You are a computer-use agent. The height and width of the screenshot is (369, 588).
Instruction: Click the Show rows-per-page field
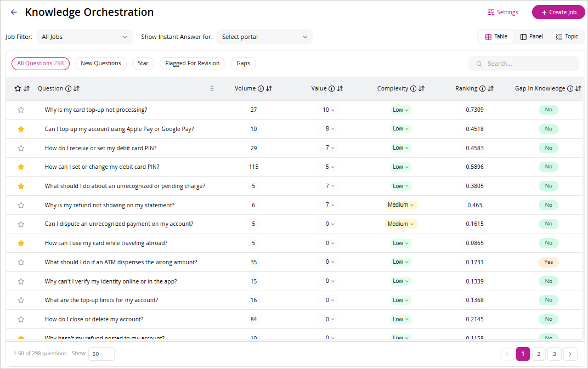[x=101, y=354]
